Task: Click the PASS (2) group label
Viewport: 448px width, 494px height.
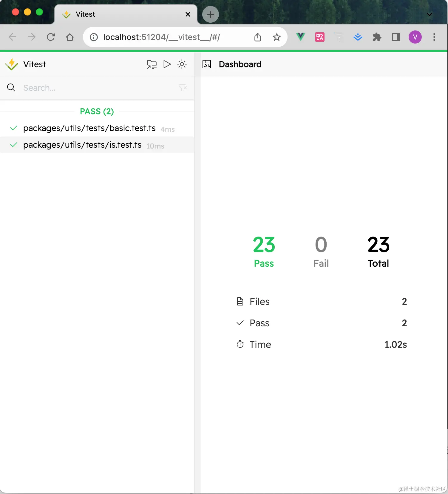Action: [97, 112]
